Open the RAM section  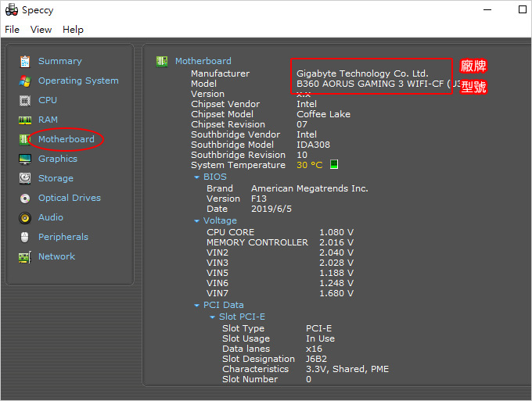click(48, 120)
